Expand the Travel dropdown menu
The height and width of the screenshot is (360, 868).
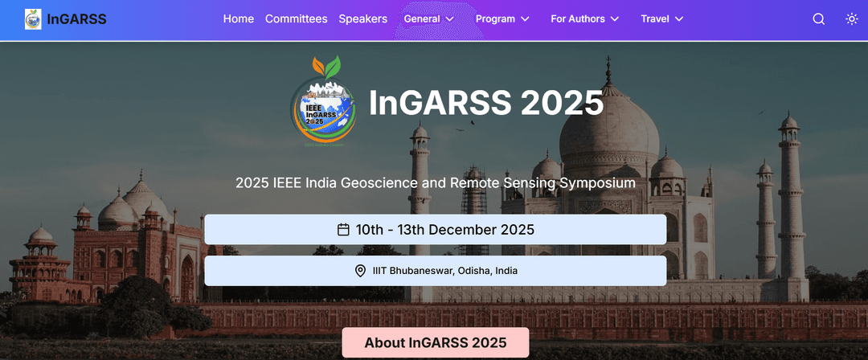click(662, 18)
